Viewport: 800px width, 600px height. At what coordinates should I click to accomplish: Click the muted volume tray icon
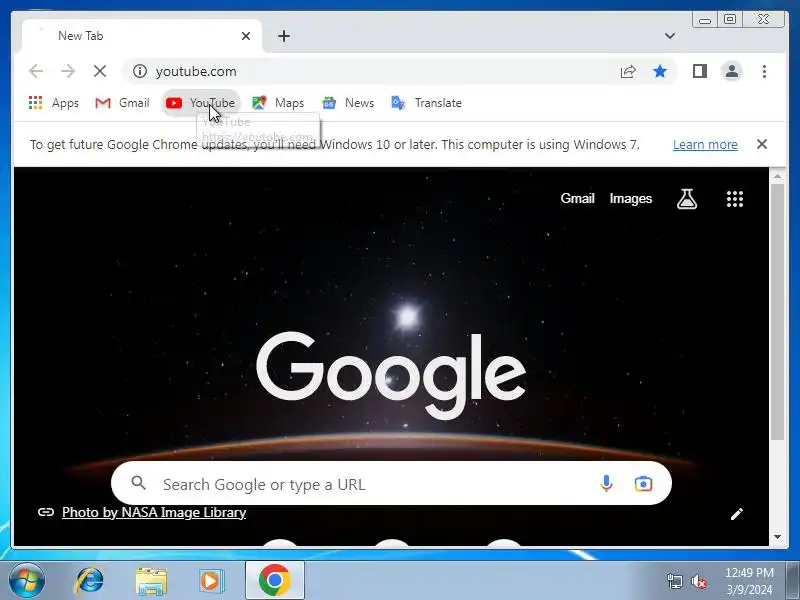698,581
